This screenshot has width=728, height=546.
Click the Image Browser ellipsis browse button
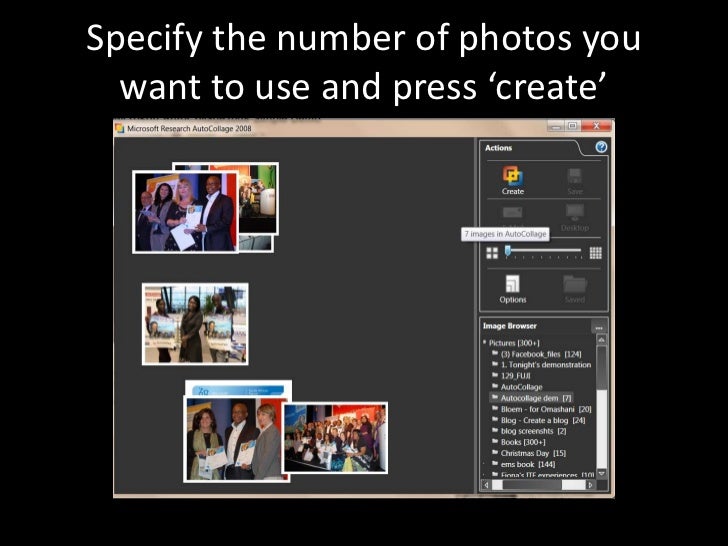click(x=598, y=327)
